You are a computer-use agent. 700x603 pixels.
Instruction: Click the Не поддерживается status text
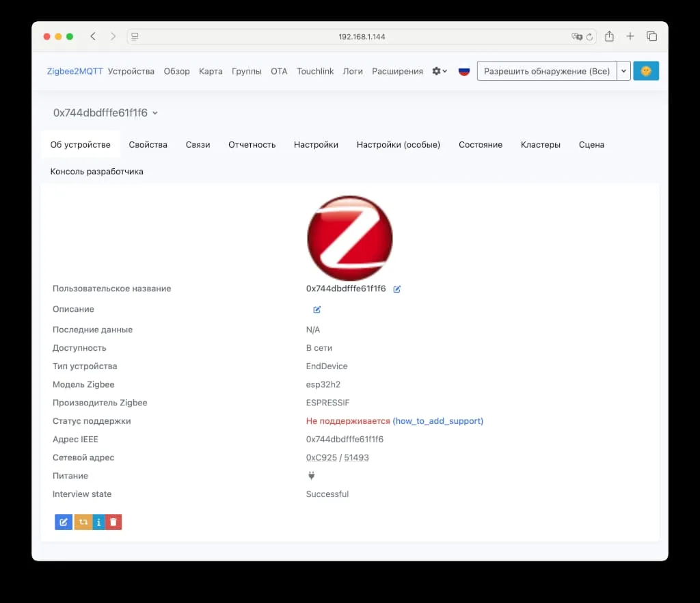348,421
